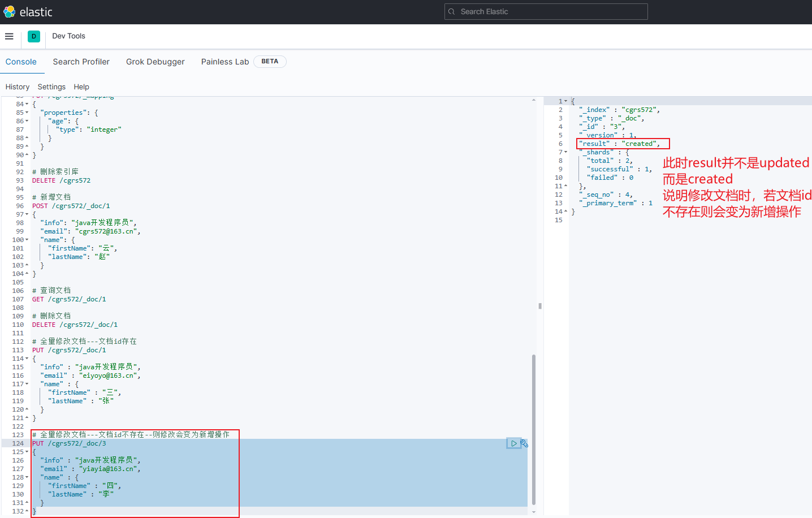Click the Elastic logo icon
812x518 pixels.
(x=9, y=12)
